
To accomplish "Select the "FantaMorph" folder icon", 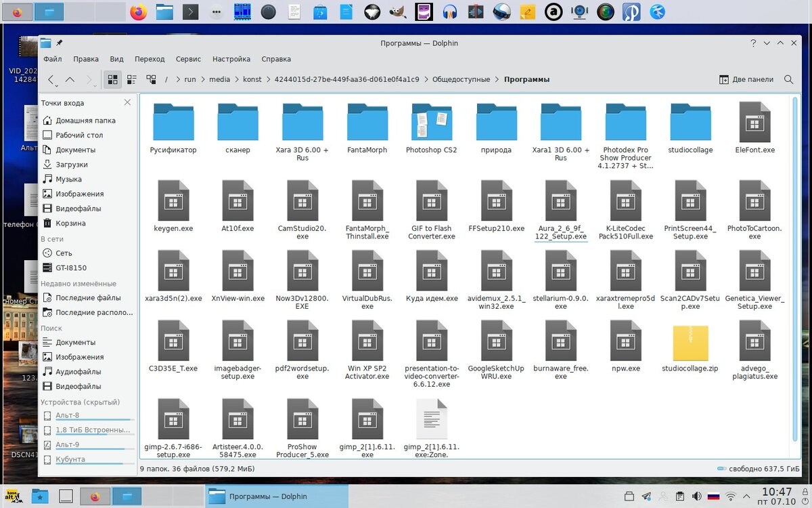I will 367,122.
